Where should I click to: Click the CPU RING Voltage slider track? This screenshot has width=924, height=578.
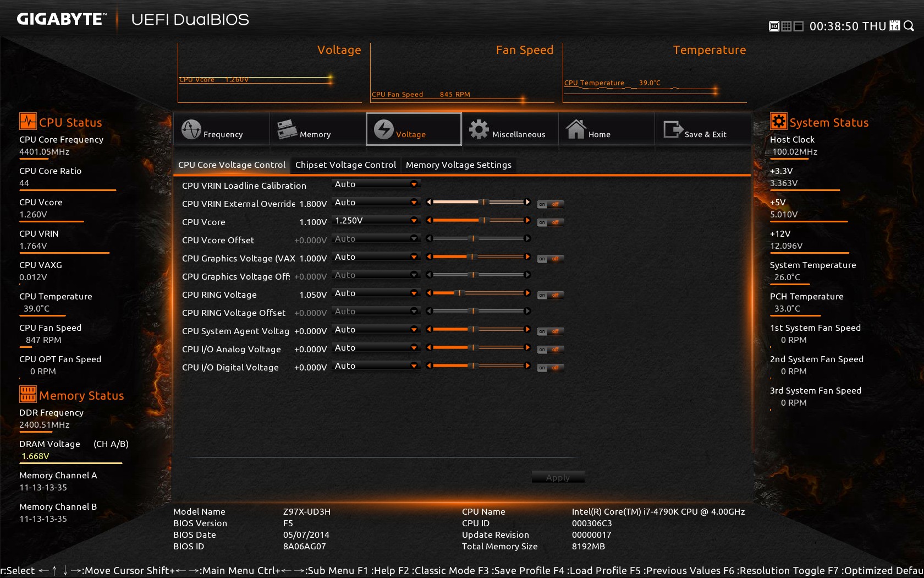pyautogui.click(x=478, y=293)
